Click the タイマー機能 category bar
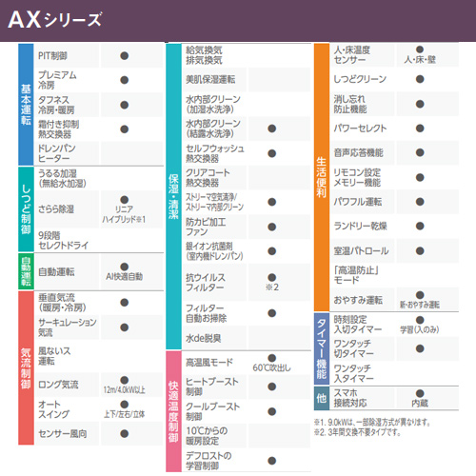476x476 pixels. coord(322,348)
